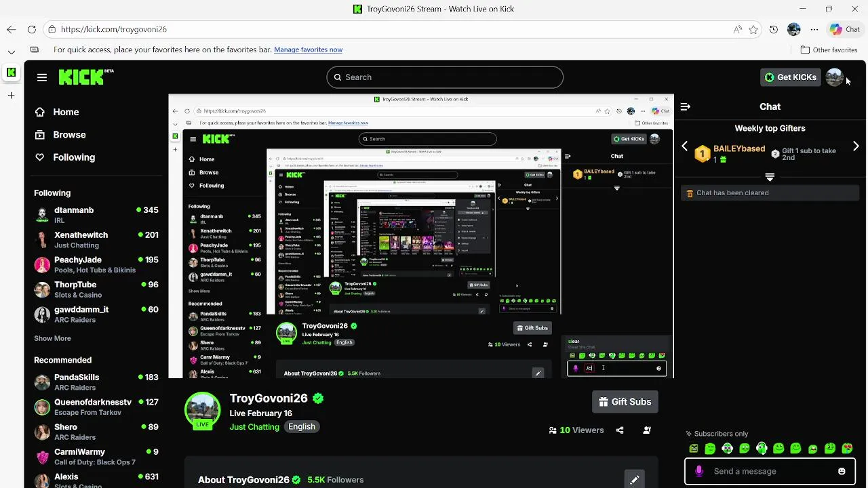868x488 pixels.
Task: Open the user profile avatar menu
Action: (x=834, y=77)
